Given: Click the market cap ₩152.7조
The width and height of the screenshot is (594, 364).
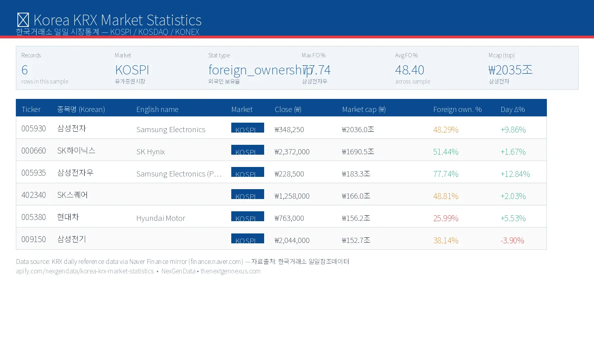Looking at the screenshot, I should tap(356, 241).
